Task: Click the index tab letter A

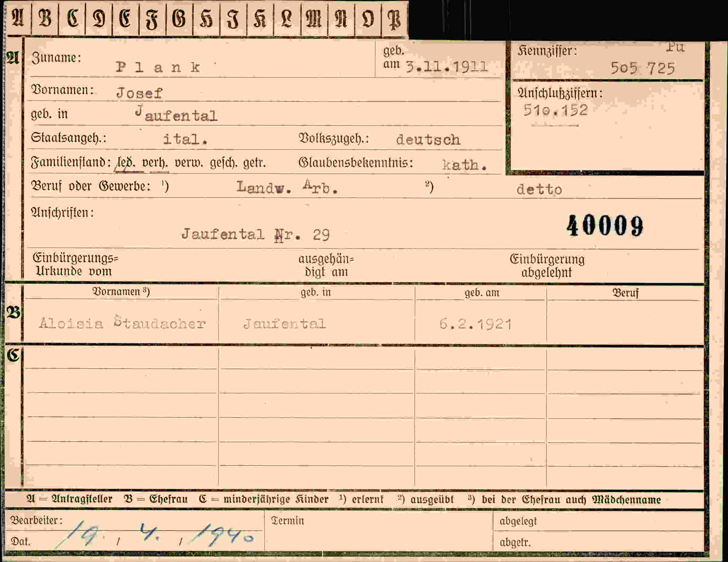Action: pos(18,17)
